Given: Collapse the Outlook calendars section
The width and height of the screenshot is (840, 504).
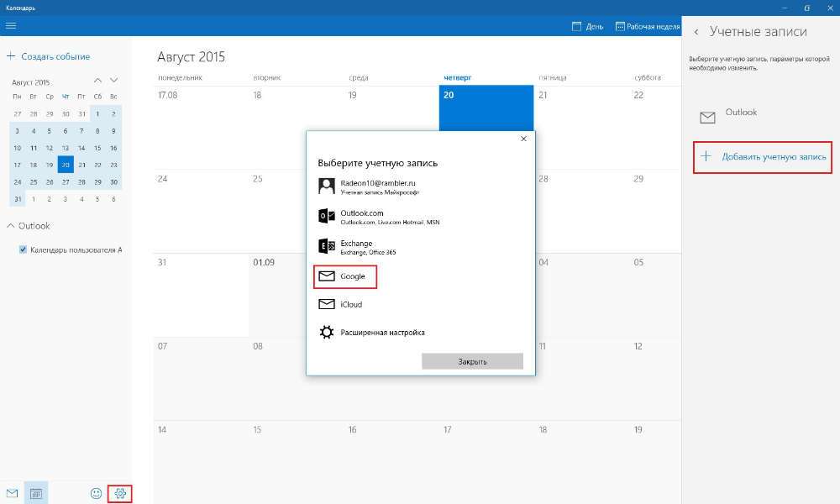Looking at the screenshot, I should tap(10, 226).
